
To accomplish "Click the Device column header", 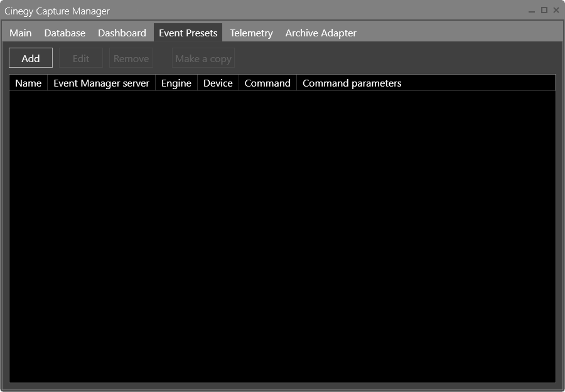I will pos(217,82).
